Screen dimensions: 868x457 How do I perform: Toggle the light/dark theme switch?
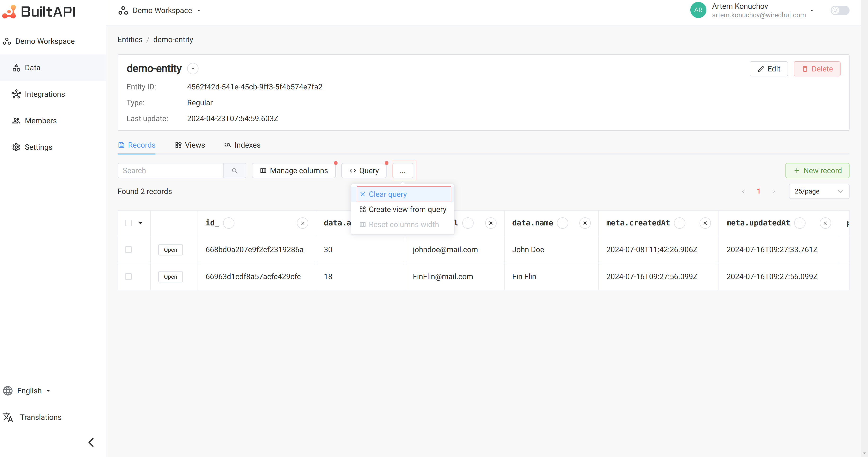point(840,10)
